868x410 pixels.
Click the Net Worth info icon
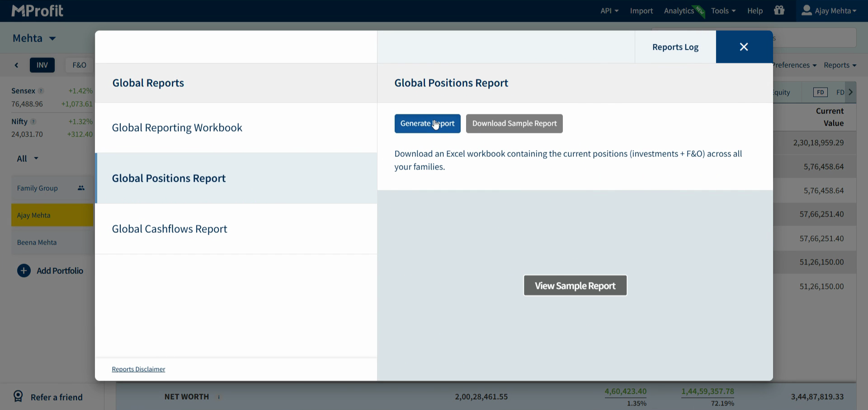tap(219, 397)
